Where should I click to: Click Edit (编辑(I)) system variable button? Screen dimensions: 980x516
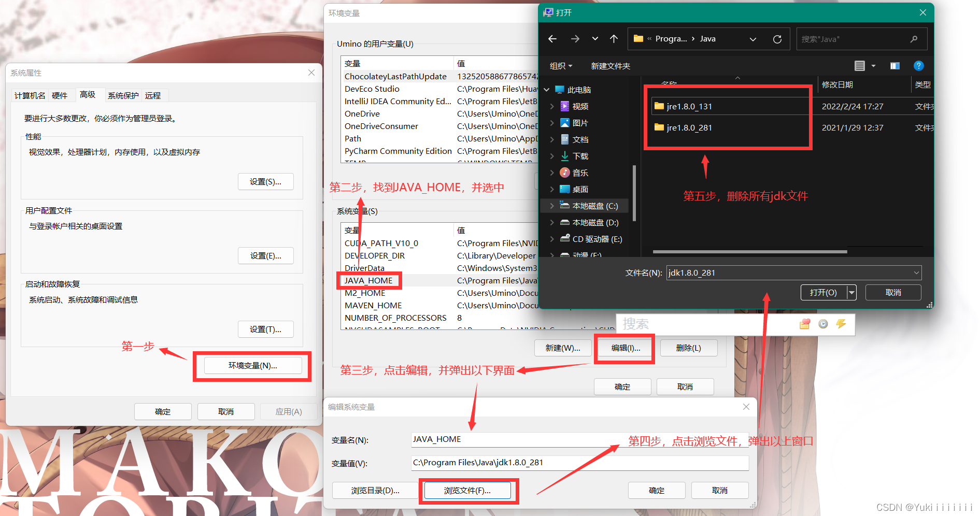(x=626, y=348)
